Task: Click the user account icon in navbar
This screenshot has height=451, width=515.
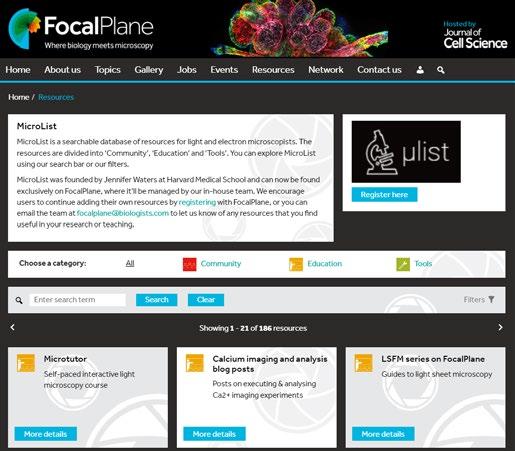Action: coord(420,70)
